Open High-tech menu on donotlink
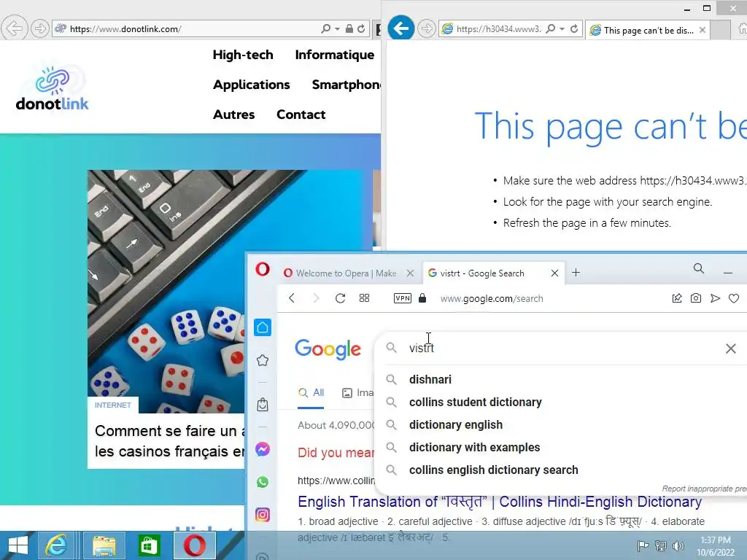 click(x=243, y=55)
